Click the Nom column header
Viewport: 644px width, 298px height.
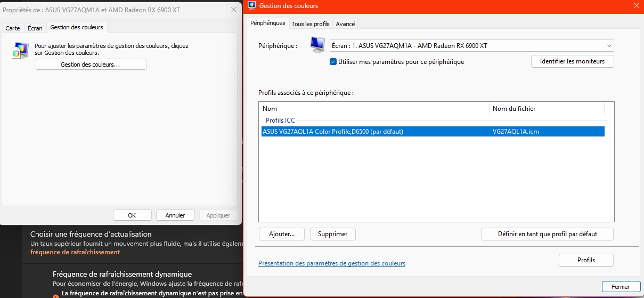[x=374, y=109]
